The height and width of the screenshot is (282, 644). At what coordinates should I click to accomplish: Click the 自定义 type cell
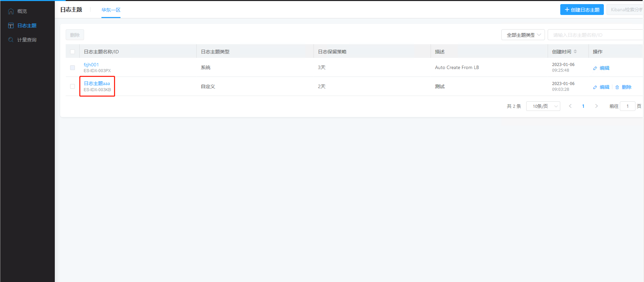[x=208, y=86]
